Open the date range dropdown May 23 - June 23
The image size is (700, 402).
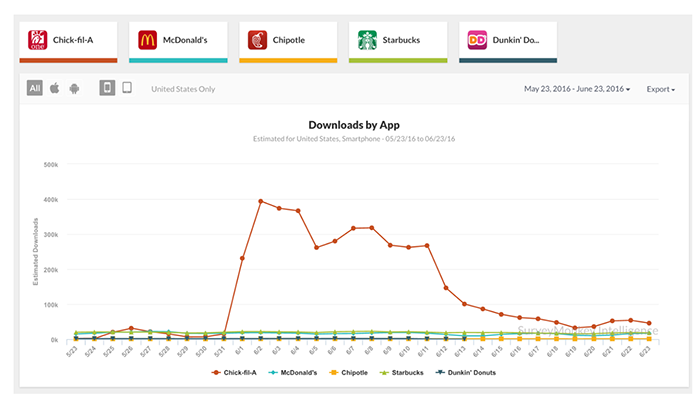tap(577, 89)
